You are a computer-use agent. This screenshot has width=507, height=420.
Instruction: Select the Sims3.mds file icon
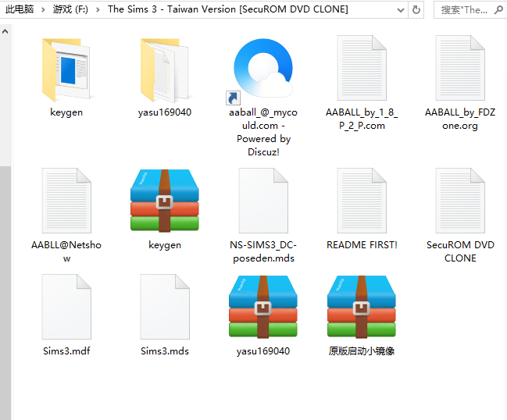click(x=164, y=308)
